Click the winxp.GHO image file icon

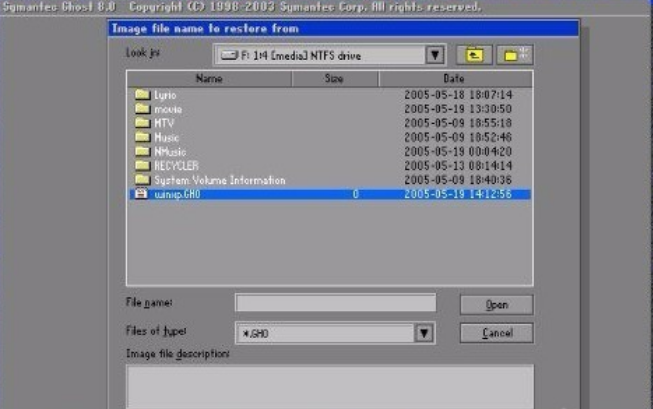(x=142, y=194)
